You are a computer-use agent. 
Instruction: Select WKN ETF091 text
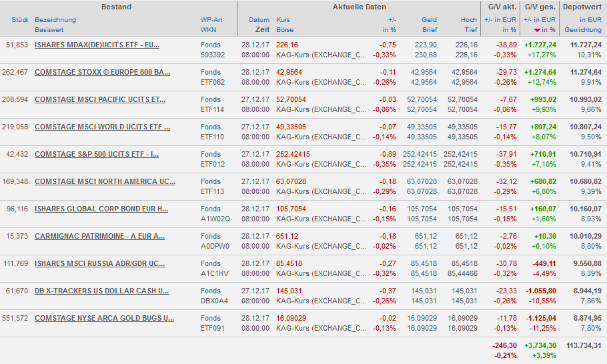[213, 329]
